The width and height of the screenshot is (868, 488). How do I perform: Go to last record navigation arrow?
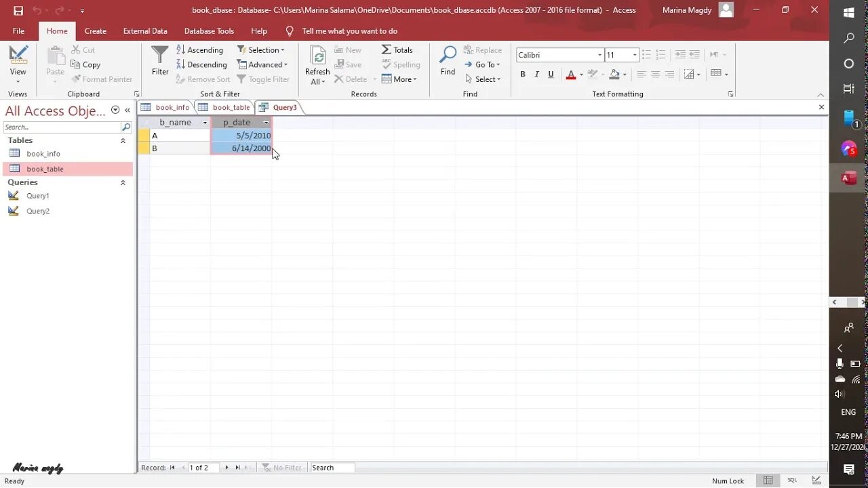tap(237, 468)
